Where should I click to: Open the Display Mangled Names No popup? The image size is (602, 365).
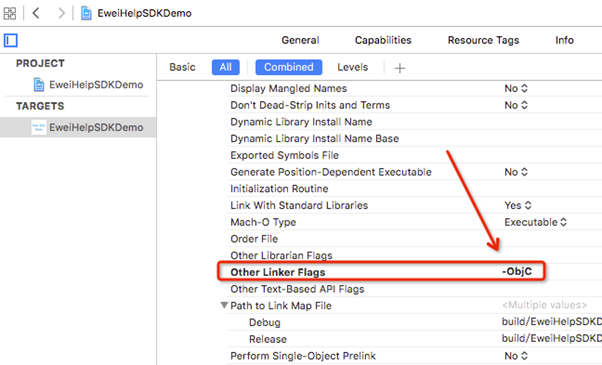[x=516, y=88]
